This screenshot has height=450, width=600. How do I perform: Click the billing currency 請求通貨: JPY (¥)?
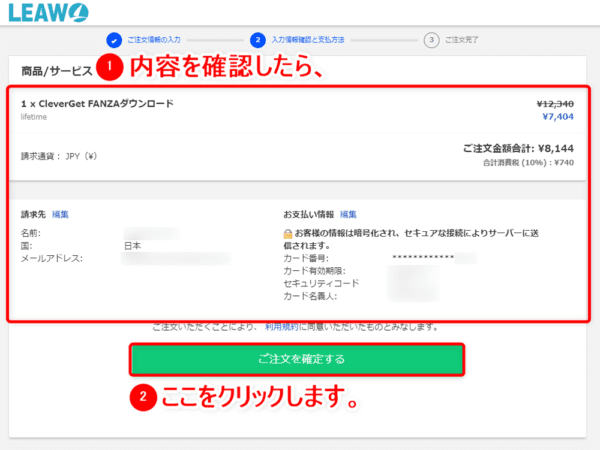pyautogui.click(x=59, y=156)
